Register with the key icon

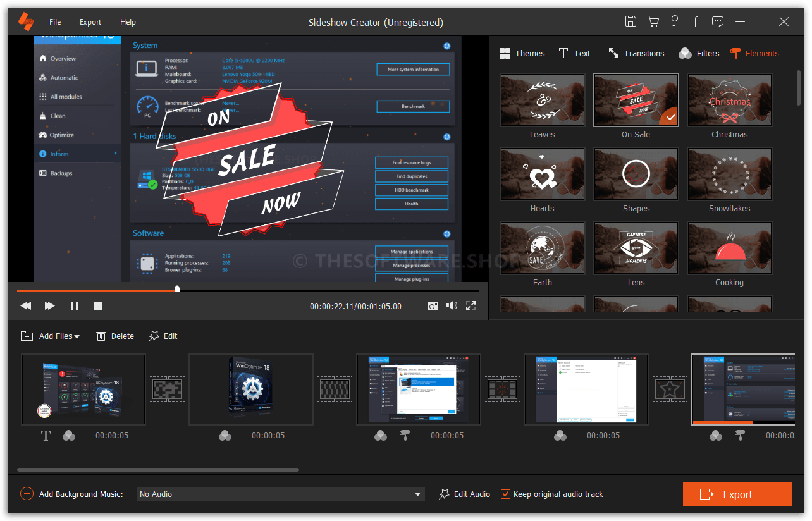point(674,21)
